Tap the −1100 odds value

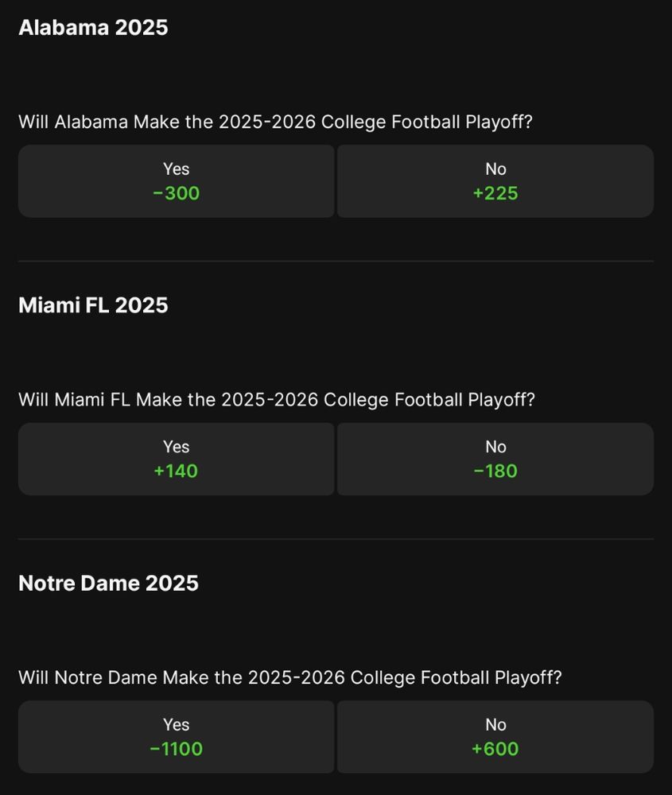176,749
